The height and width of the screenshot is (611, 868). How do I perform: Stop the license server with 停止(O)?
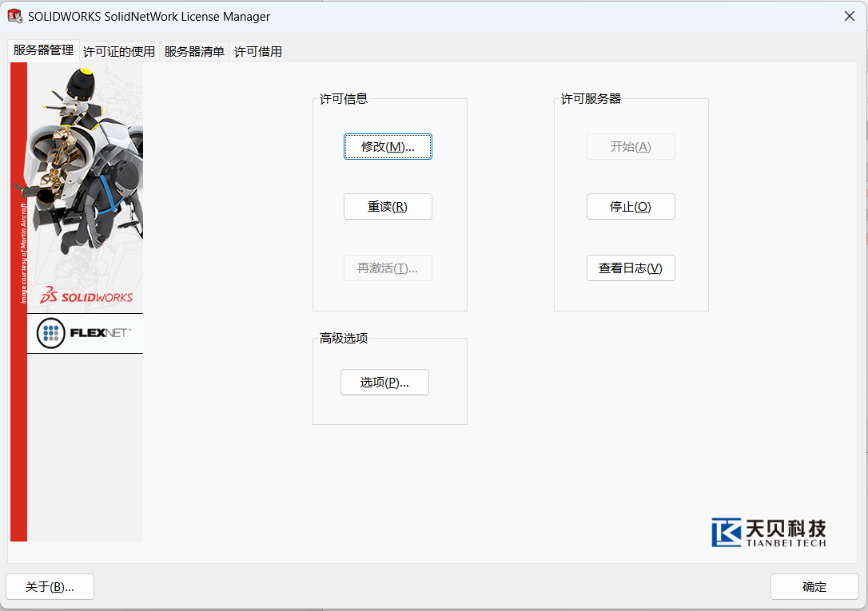631,206
